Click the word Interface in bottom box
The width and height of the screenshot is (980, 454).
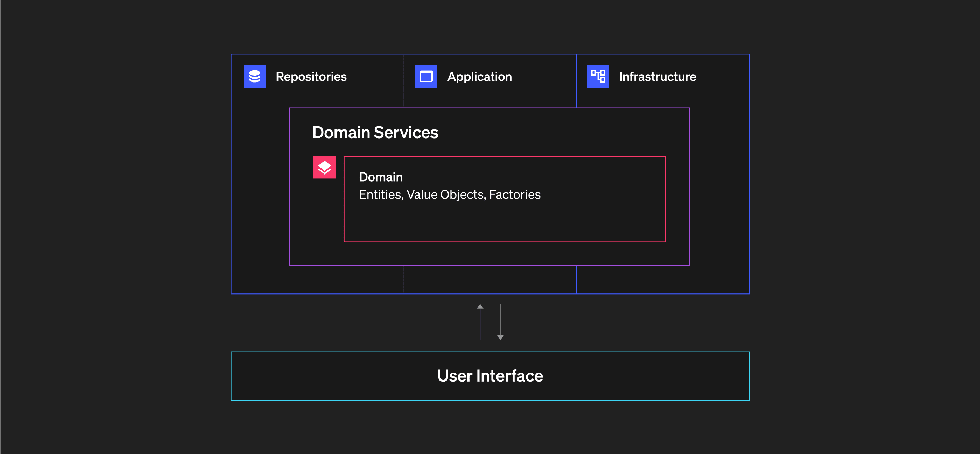[x=509, y=376]
